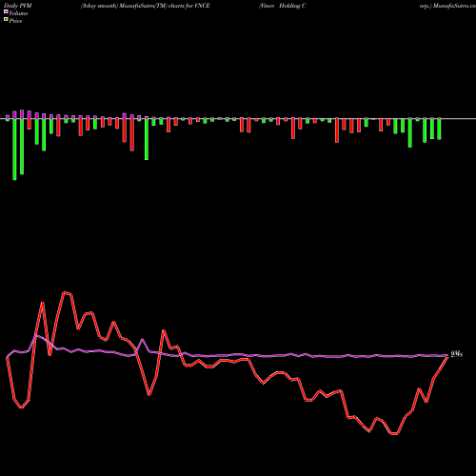The width and height of the screenshot is (476, 476).
Task: Click the highest peak of the red line
Action: coord(65,292)
